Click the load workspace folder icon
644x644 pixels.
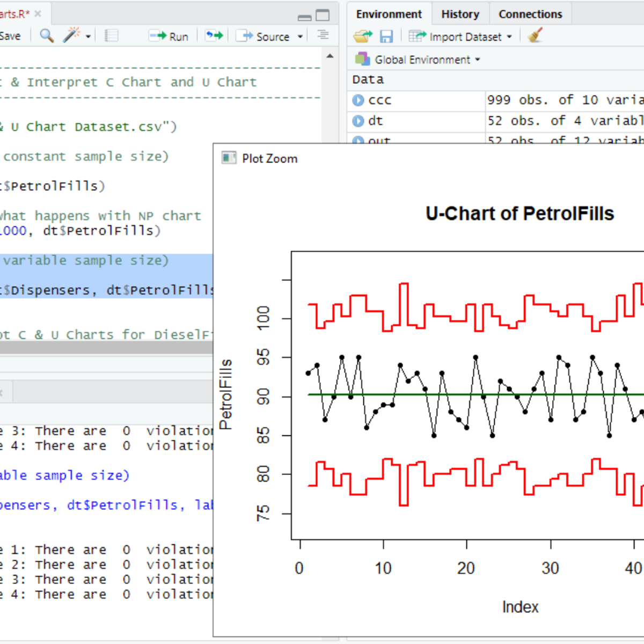[x=363, y=36]
